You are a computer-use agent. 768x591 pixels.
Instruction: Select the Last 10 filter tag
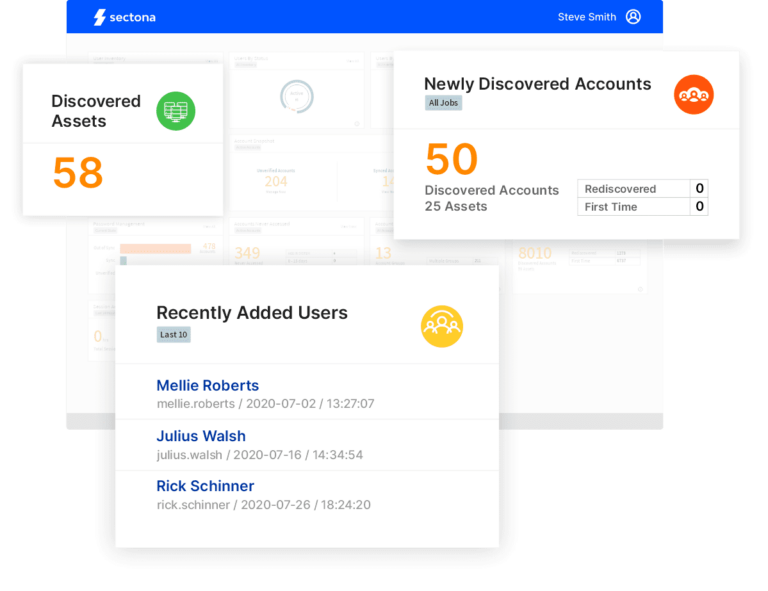point(173,335)
